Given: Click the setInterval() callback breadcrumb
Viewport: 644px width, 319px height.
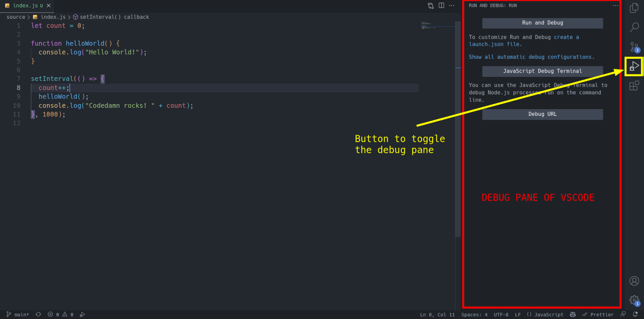Looking at the screenshot, I should (114, 17).
